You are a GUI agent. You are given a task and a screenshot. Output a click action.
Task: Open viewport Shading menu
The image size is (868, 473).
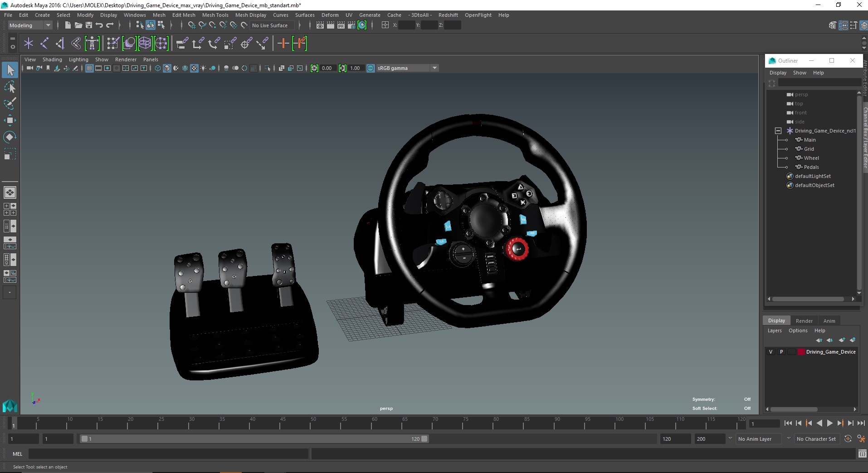(52, 59)
